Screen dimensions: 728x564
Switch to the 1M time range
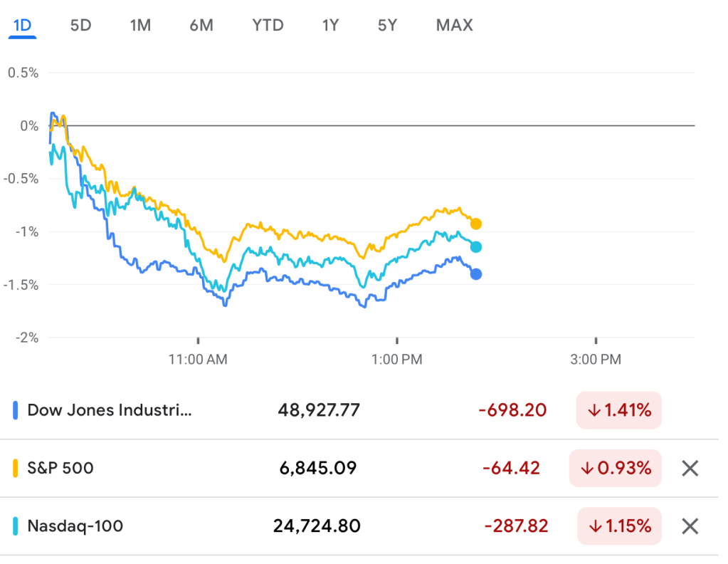[140, 26]
